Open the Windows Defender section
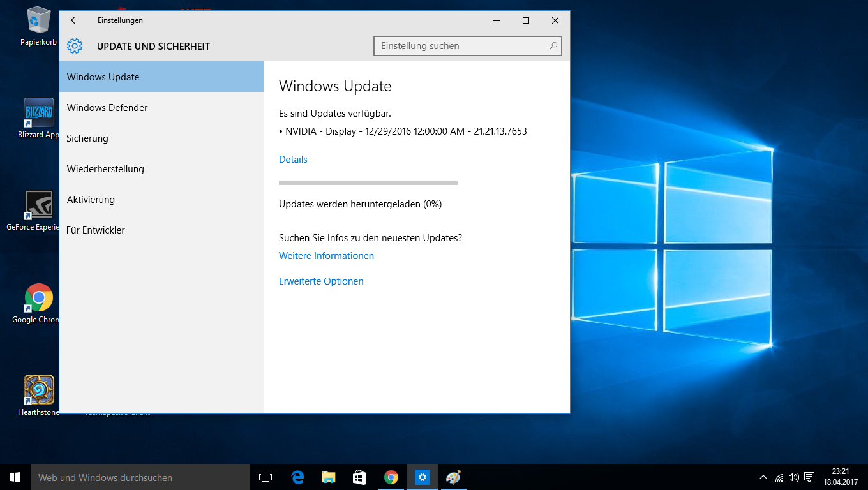 click(x=161, y=107)
